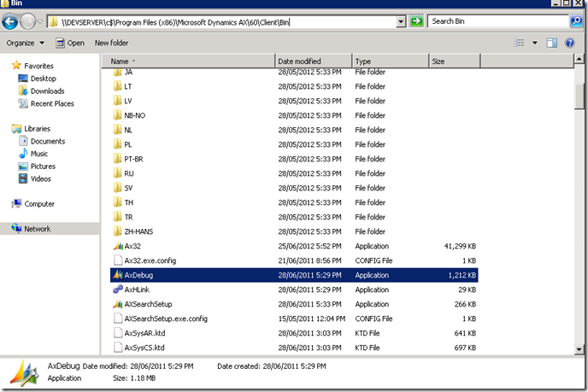Sort by the Size column header
The image size is (588, 392).
[455, 61]
